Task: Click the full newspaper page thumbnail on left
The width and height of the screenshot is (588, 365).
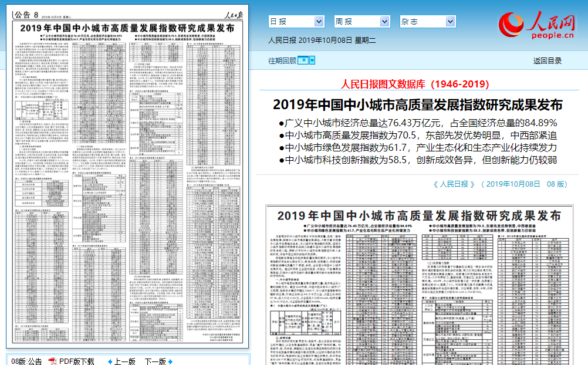Action: click(x=127, y=177)
